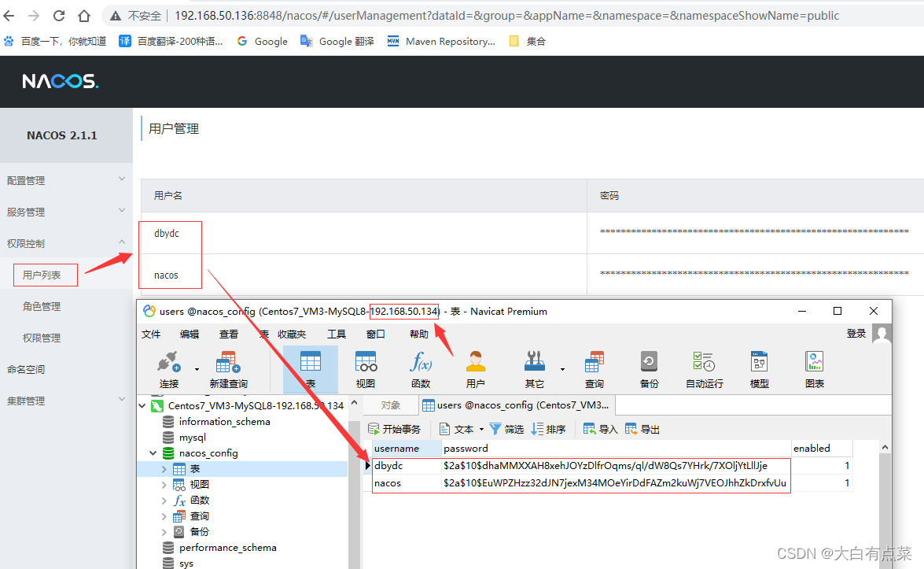
Task: Select the 图表 toolbar icon
Action: [815, 370]
